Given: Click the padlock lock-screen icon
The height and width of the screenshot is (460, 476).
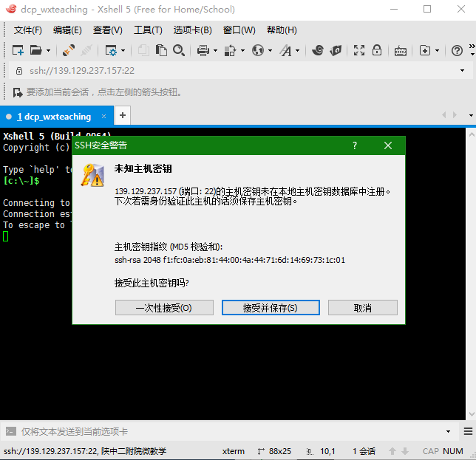Looking at the screenshot, I should pyautogui.click(x=377, y=50).
